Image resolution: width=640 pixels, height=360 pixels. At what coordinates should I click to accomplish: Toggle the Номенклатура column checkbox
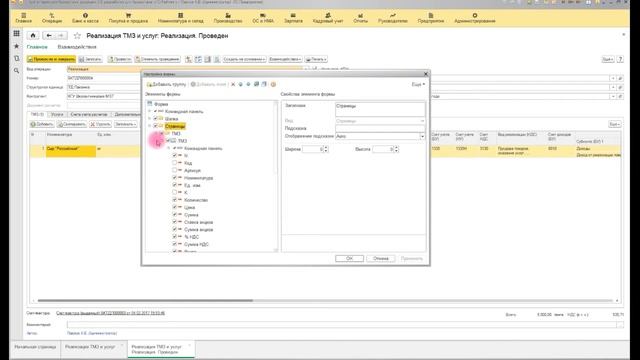[175, 178]
